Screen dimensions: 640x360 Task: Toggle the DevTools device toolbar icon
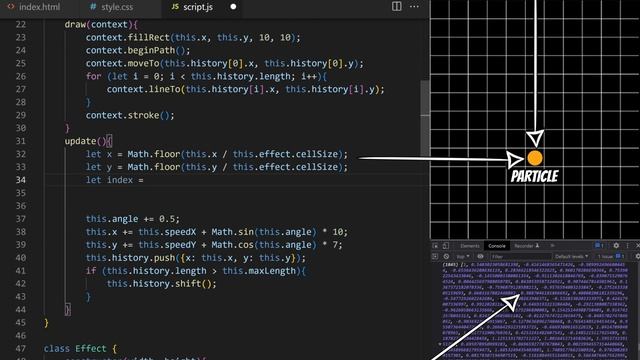click(445, 246)
